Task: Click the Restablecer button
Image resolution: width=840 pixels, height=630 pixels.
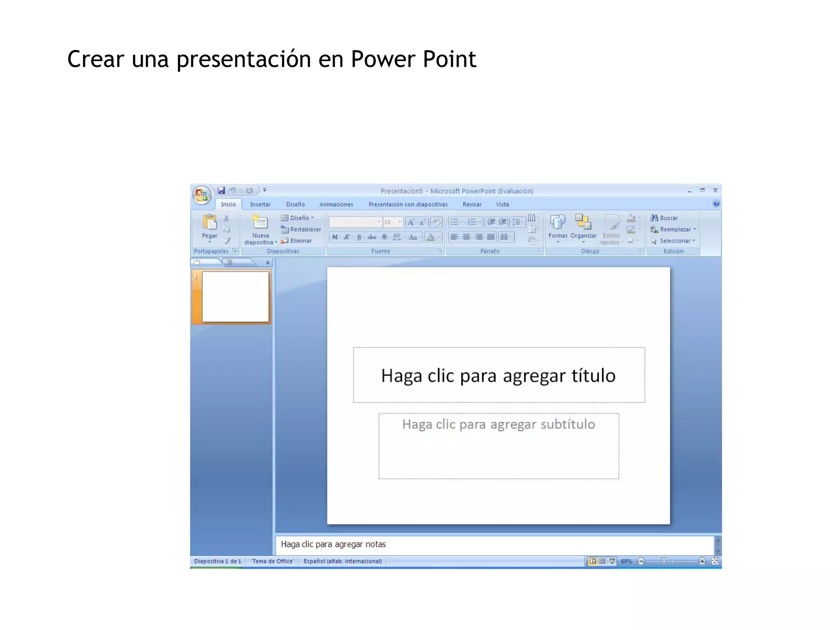Action: pos(301,229)
